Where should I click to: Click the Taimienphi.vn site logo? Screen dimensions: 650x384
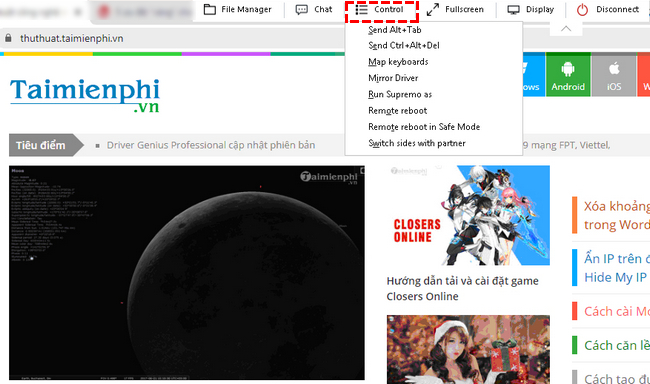coord(85,95)
